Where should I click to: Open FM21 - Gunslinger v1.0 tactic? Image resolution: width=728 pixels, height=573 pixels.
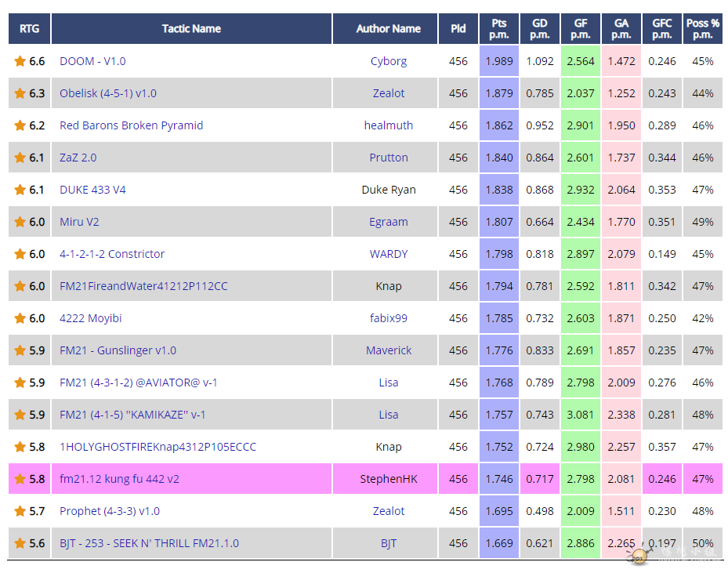click(118, 350)
